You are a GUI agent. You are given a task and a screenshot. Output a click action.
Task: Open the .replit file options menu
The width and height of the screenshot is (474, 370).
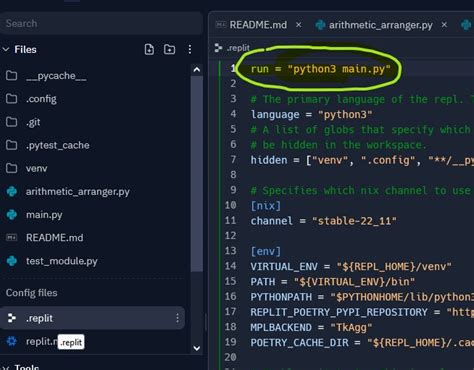[177, 318]
